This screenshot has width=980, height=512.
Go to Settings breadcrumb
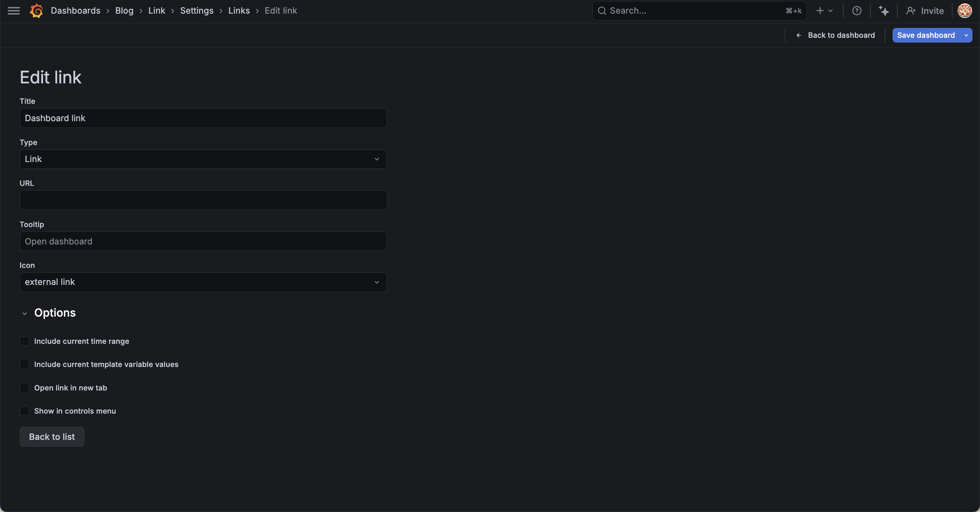click(196, 11)
